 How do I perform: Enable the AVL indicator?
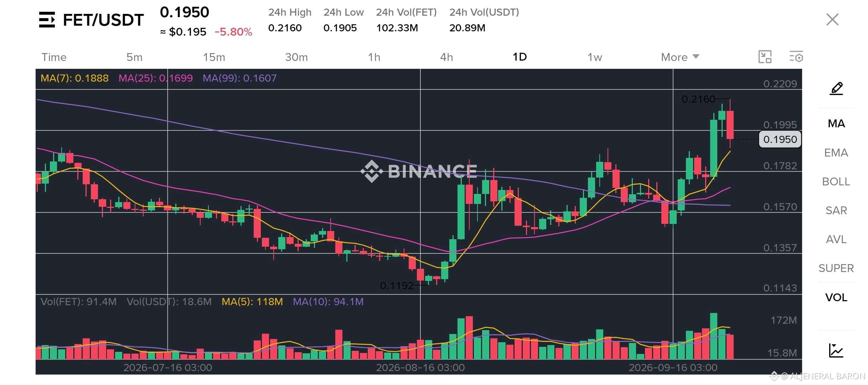point(836,239)
